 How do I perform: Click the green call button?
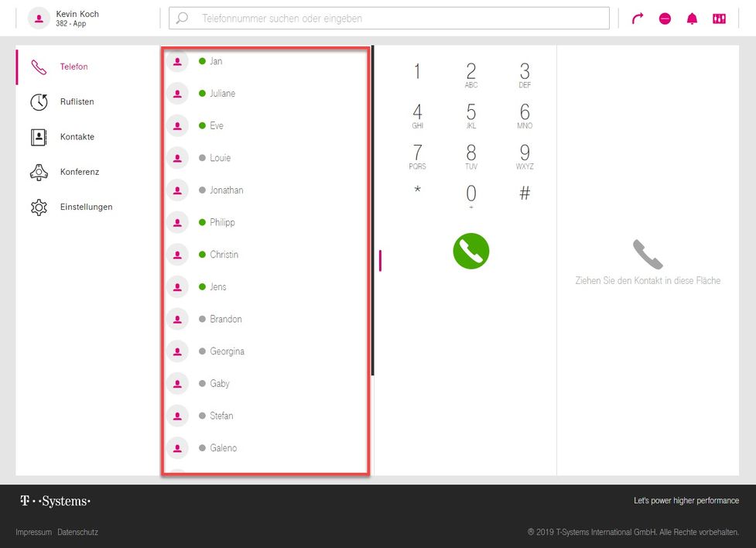click(x=471, y=251)
